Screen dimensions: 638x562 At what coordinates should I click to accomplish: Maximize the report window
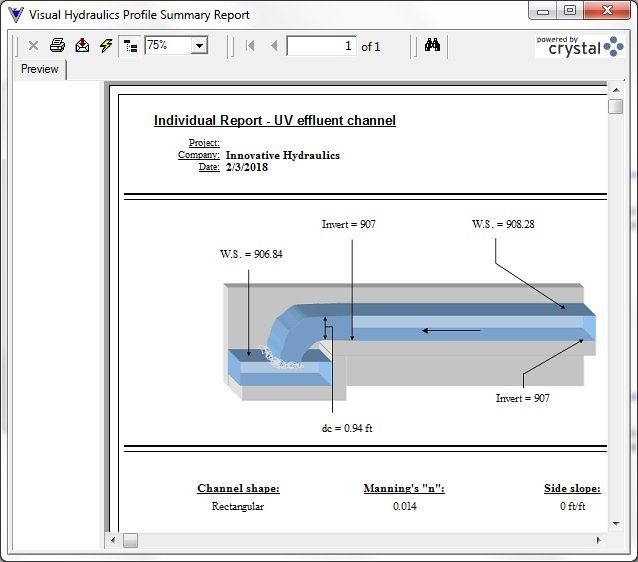tap(569, 11)
